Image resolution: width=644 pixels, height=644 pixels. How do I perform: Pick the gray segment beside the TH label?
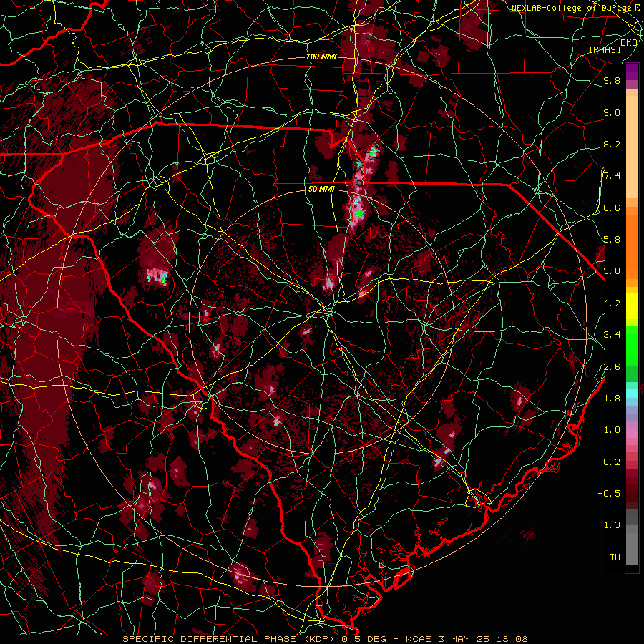632,549
